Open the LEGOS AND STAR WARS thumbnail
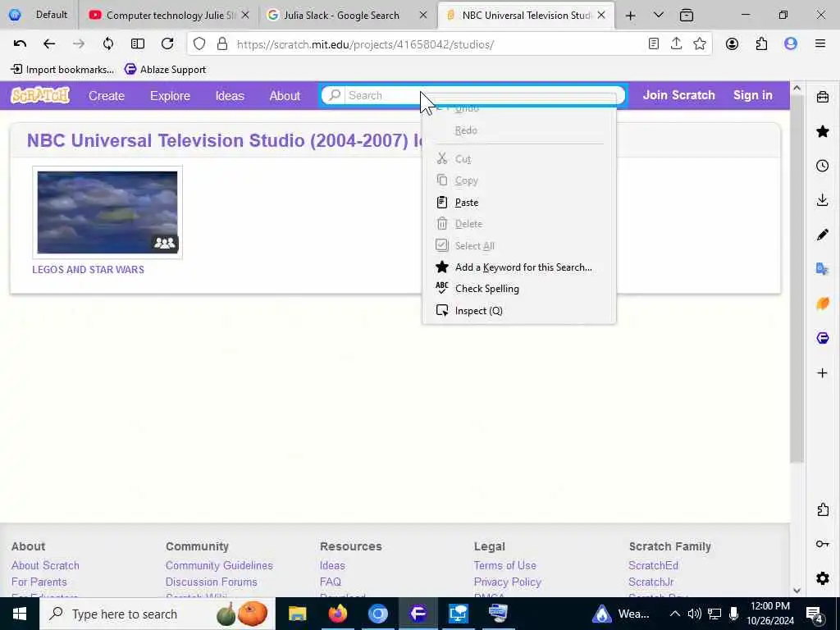This screenshot has width=840, height=630. (107, 212)
